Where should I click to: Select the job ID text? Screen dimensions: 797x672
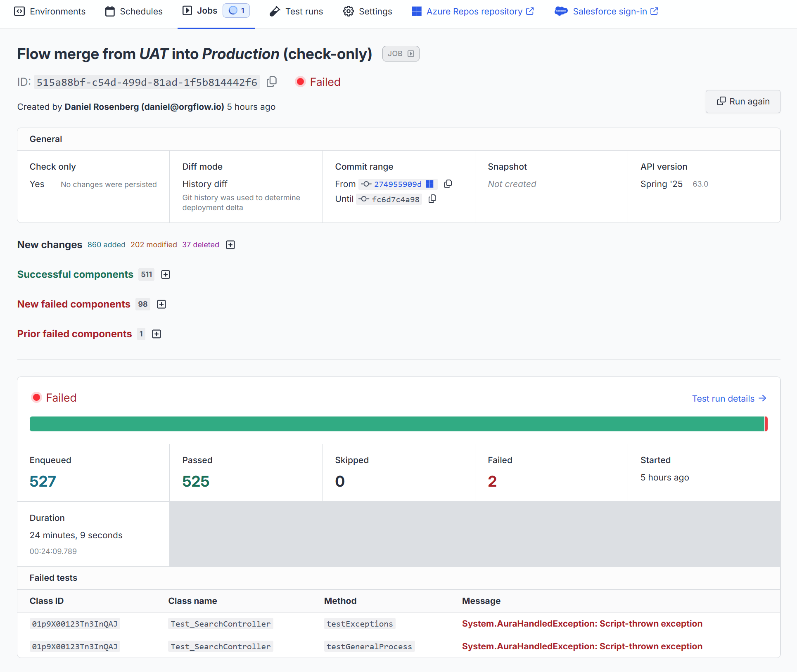pos(147,82)
